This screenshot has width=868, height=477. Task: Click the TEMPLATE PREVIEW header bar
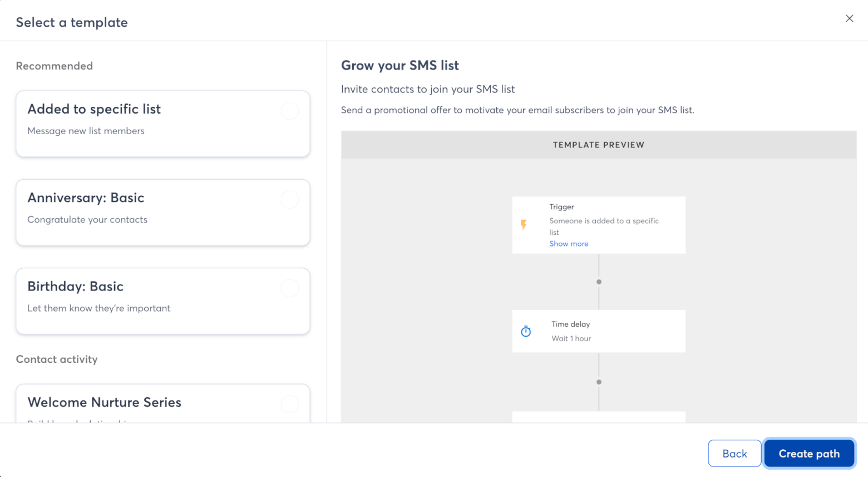(x=599, y=145)
